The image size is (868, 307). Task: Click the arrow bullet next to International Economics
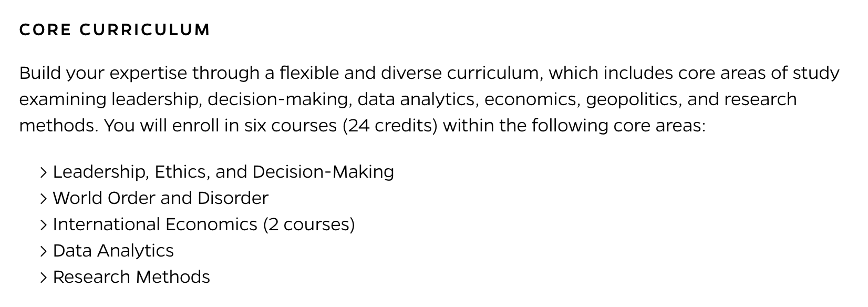(x=44, y=225)
